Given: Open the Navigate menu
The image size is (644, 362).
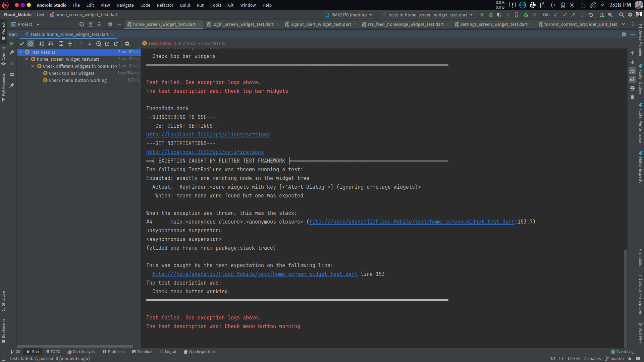Looking at the screenshot, I should tap(125, 5).
